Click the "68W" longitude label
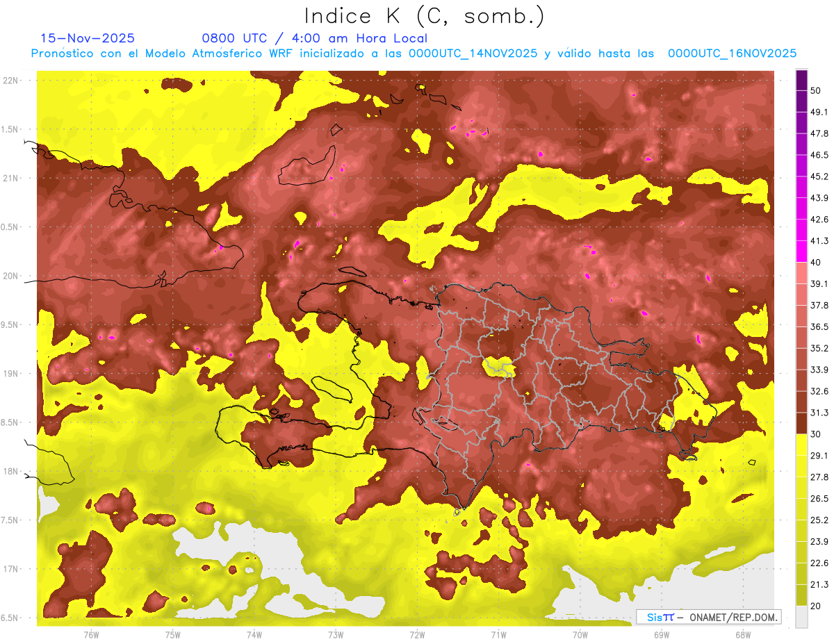This screenshot has width=834, height=644. click(743, 634)
